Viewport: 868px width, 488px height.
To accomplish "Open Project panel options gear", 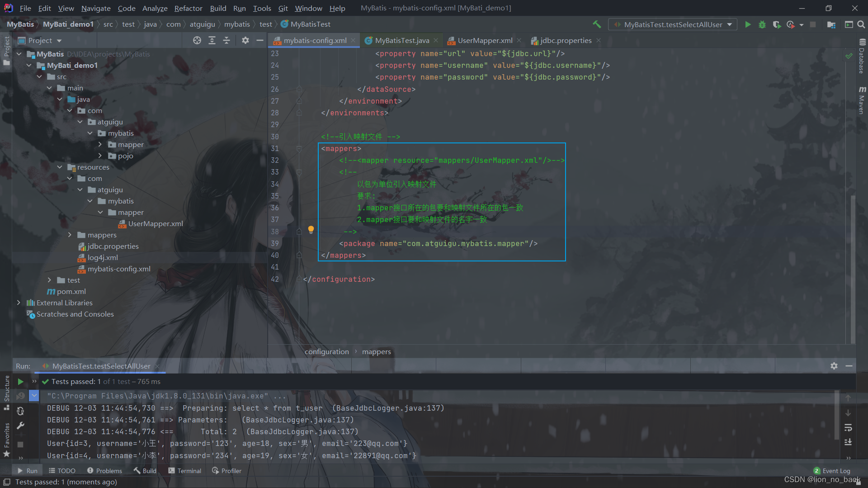I will [245, 40].
